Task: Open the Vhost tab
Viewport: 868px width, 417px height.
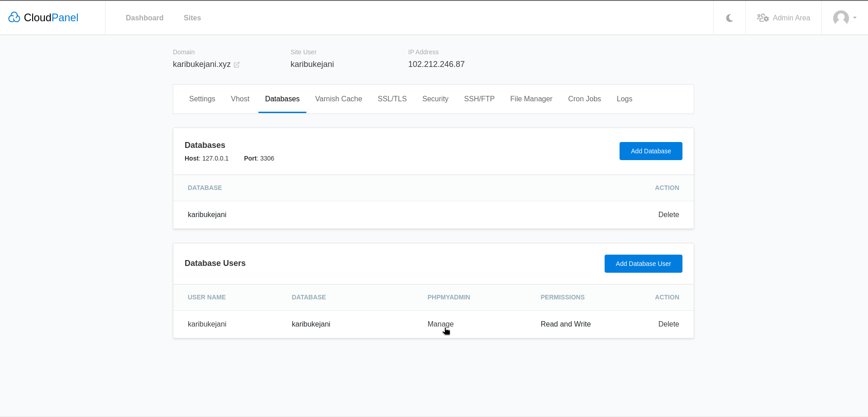Action: [240, 99]
